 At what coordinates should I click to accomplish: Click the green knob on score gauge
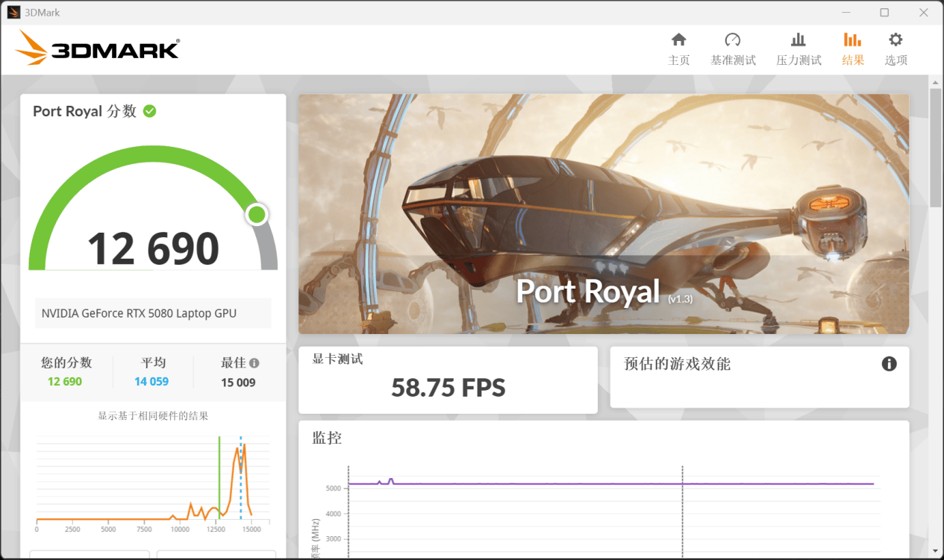257,215
